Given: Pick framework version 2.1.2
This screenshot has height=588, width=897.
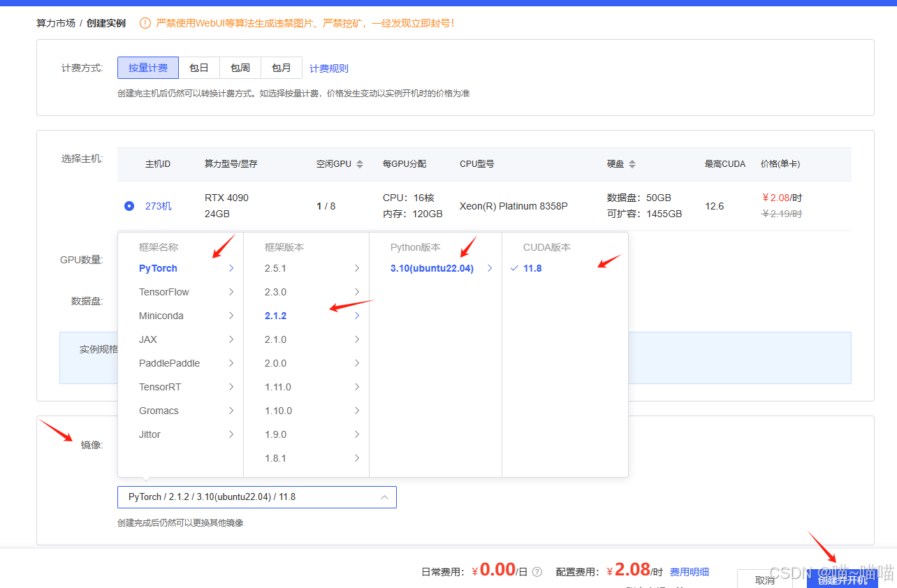Looking at the screenshot, I should click(275, 316).
